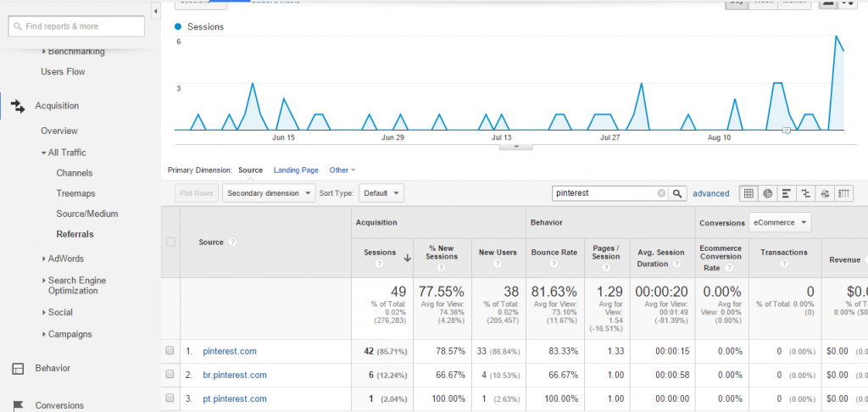Check the select-all checkbox in table header
868x412 pixels.
[170, 242]
